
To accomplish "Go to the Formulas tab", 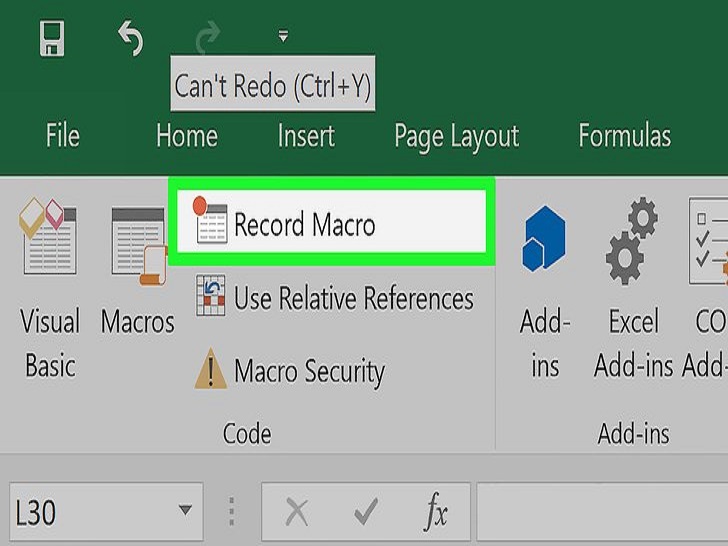I will point(624,136).
